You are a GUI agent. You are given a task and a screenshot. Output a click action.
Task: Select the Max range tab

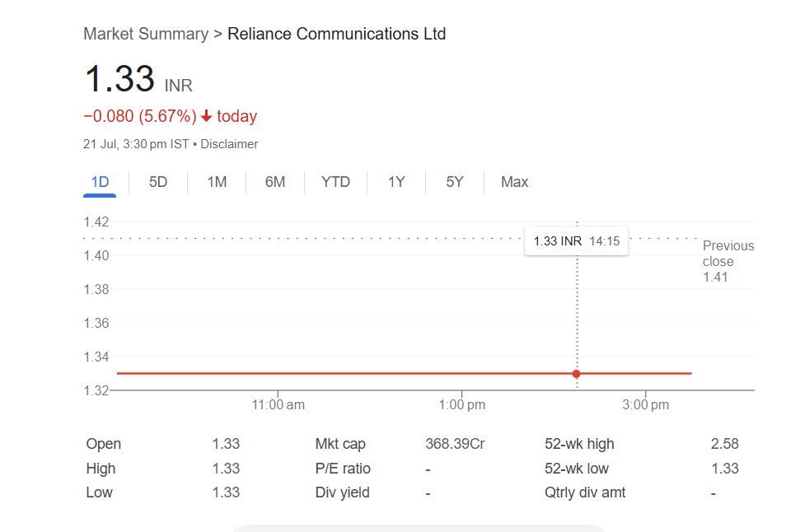(514, 182)
